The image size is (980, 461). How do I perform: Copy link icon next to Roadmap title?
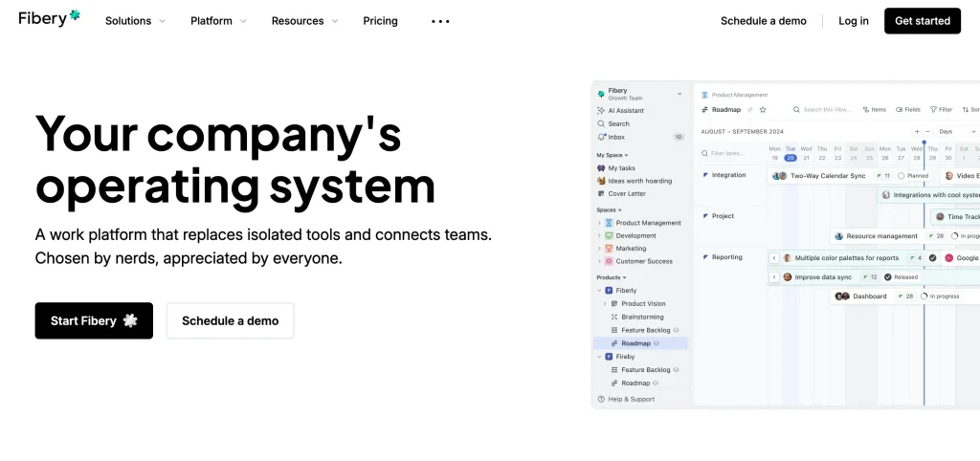click(x=750, y=110)
